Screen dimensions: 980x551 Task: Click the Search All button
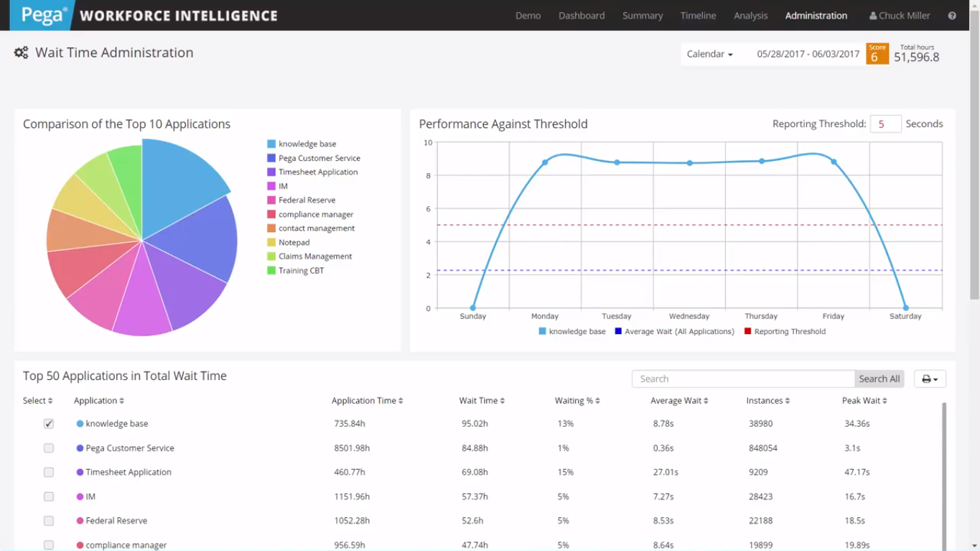[x=879, y=379]
